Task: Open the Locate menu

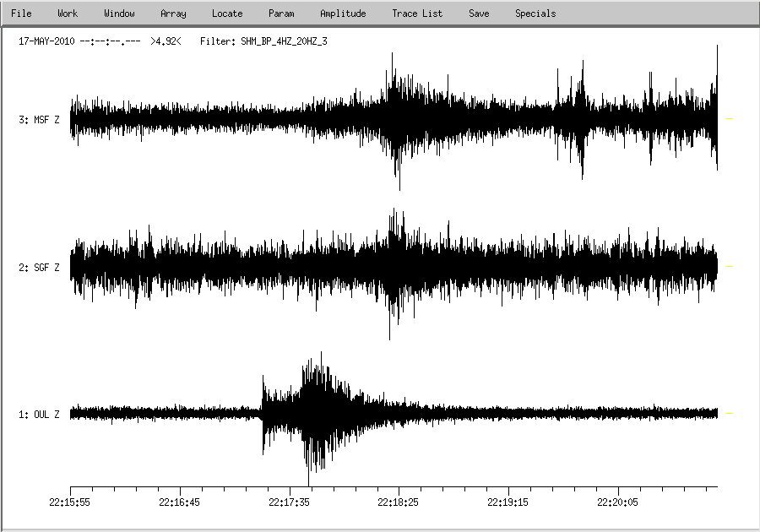Action: pos(227,14)
